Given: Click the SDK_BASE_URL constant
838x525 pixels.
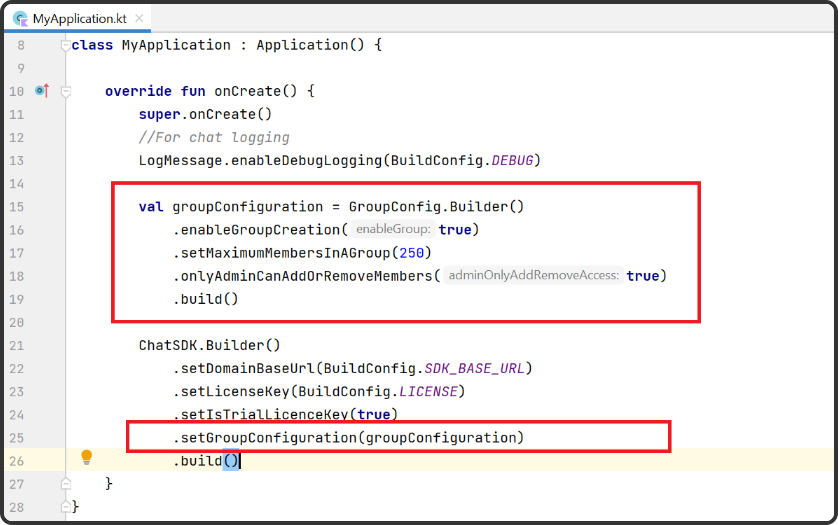Looking at the screenshot, I should tap(474, 368).
